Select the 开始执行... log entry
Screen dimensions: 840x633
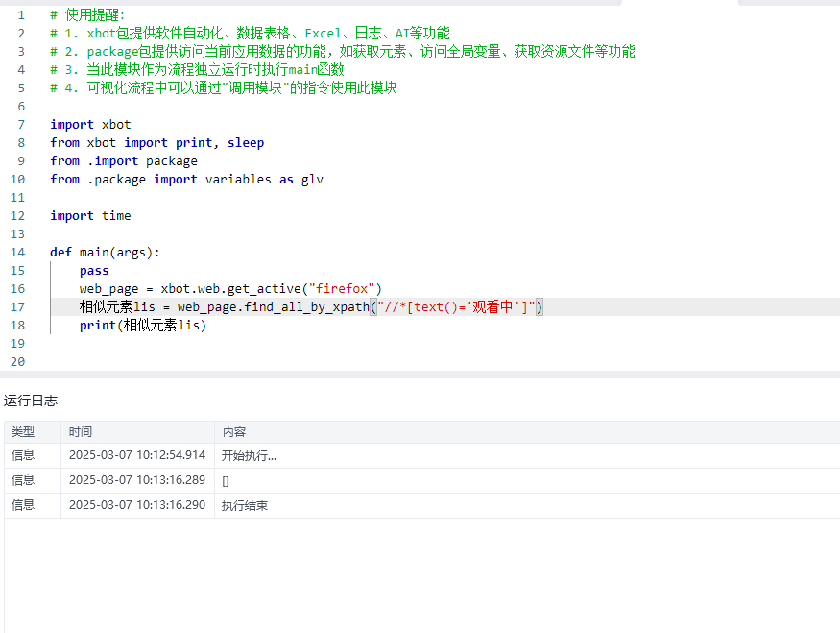(x=249, y=455)
